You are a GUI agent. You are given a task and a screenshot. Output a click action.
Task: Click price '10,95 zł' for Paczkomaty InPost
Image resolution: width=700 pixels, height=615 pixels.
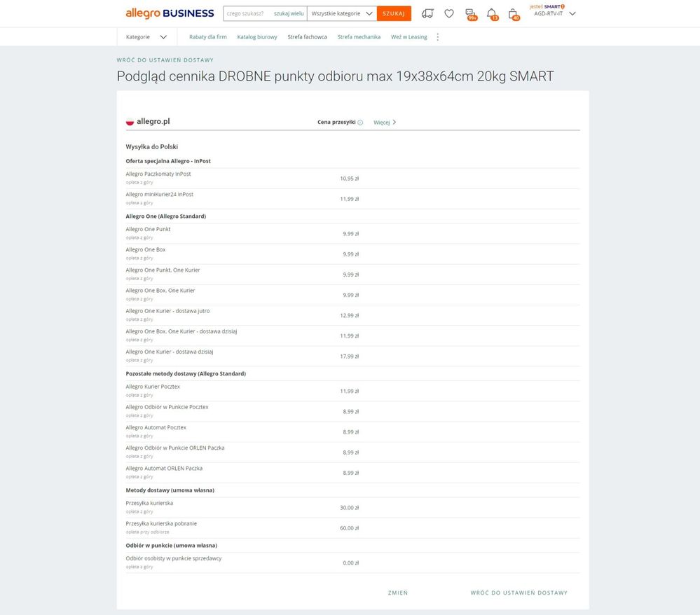(349, 179)
